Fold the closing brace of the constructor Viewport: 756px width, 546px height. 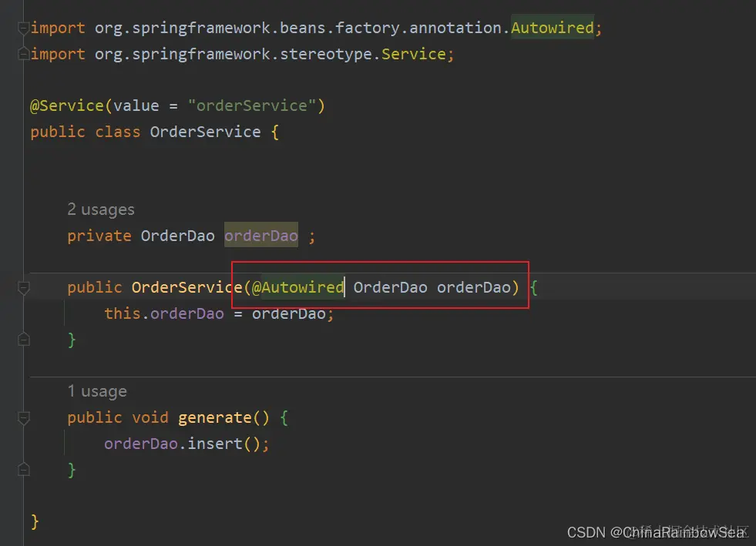click(23, 340)
